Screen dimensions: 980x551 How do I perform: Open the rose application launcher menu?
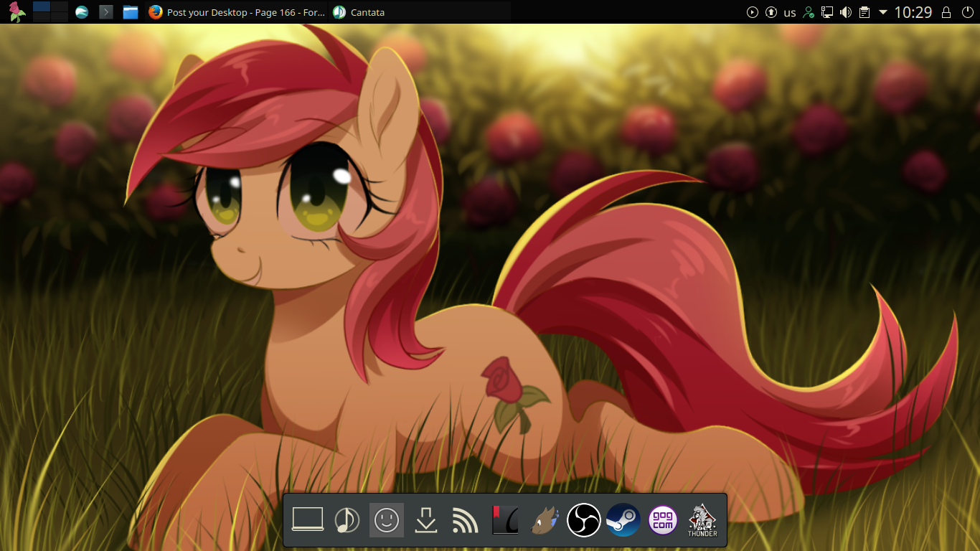pyautogui.click(x=17, y=12)
